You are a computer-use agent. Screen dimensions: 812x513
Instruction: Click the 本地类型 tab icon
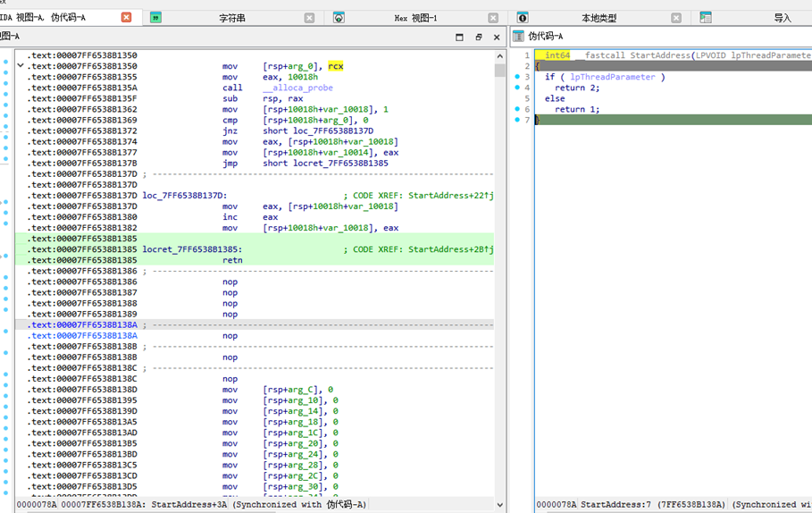(x=523, y=18)
